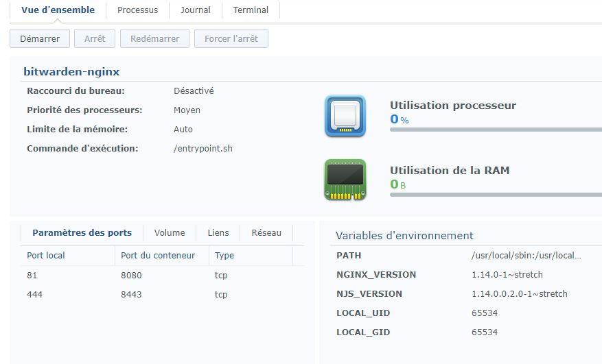Click the Arrêt button
Viewport: 602px width, 364px height.
pyautogui.click(x=95, y=39)
